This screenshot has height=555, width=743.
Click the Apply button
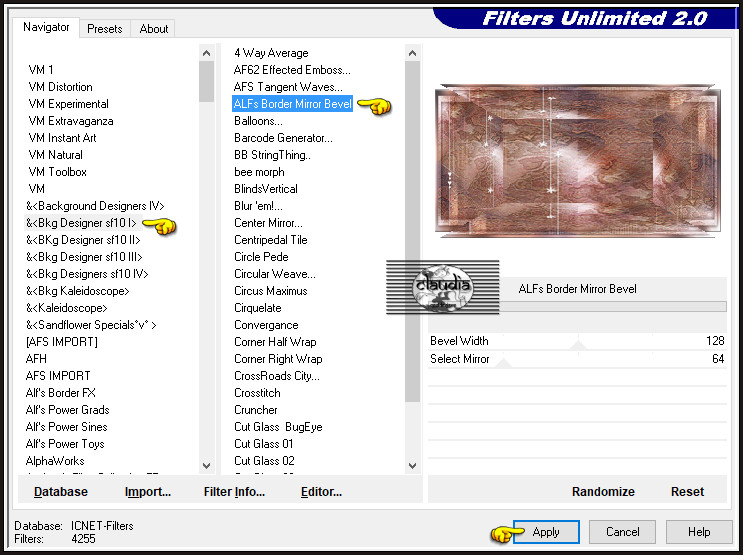coord(546,532)
